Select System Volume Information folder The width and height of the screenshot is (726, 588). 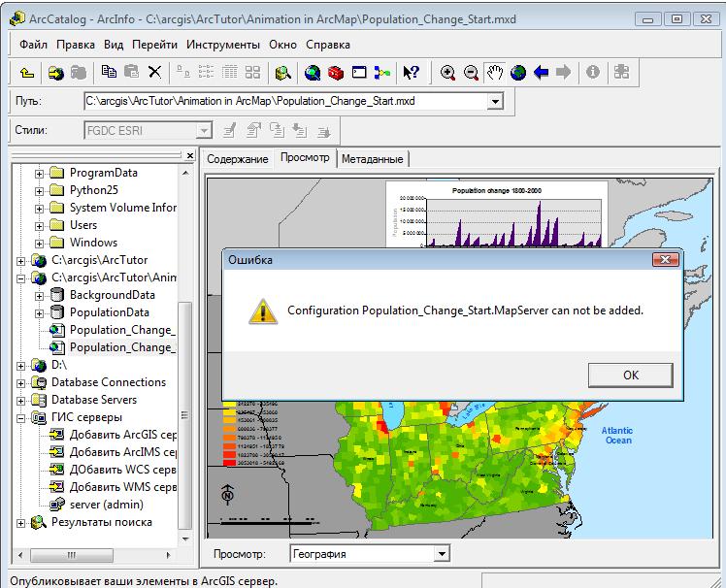(113, 208)
